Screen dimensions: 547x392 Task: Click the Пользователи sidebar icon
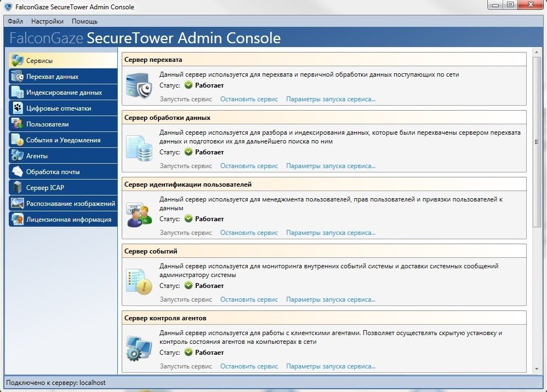(x=17, y=124)
